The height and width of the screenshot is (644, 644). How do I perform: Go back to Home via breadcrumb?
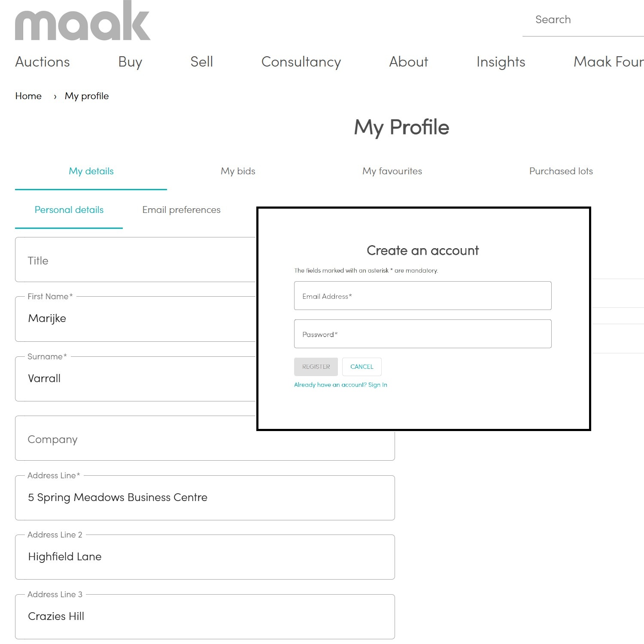coord(28,96)
